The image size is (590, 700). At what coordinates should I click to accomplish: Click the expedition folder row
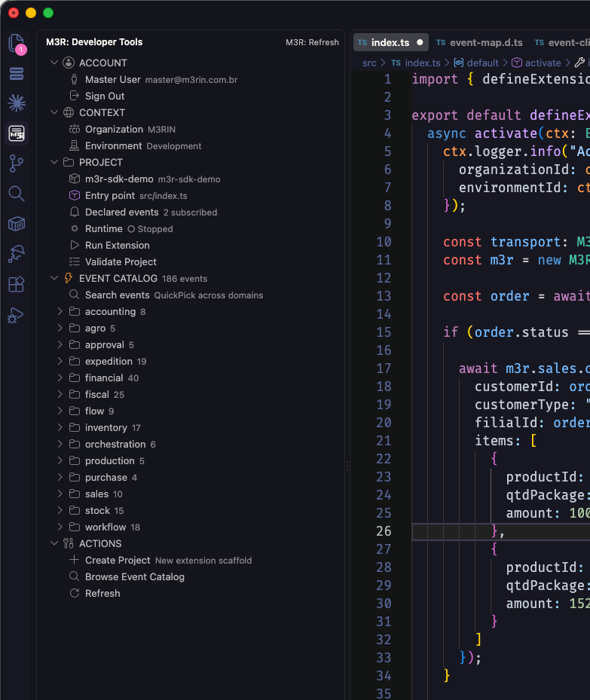(x=192, y=361)
